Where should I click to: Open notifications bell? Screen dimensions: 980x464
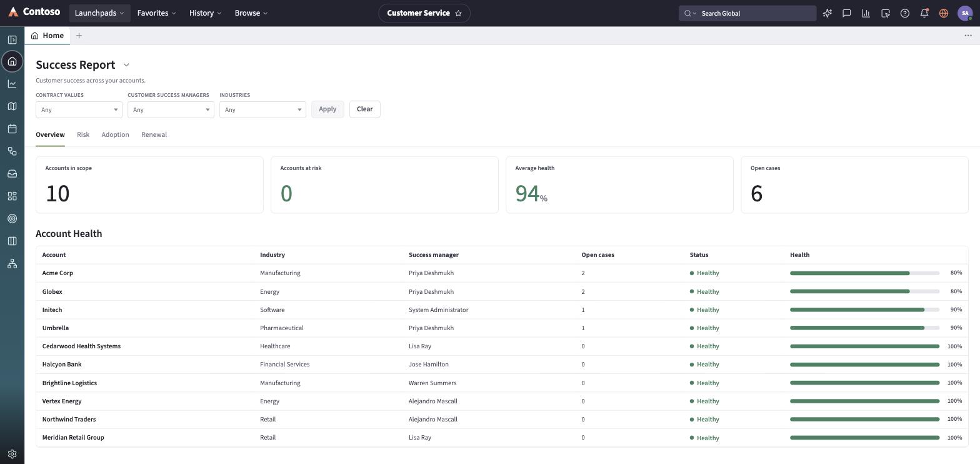coord(924,13)
